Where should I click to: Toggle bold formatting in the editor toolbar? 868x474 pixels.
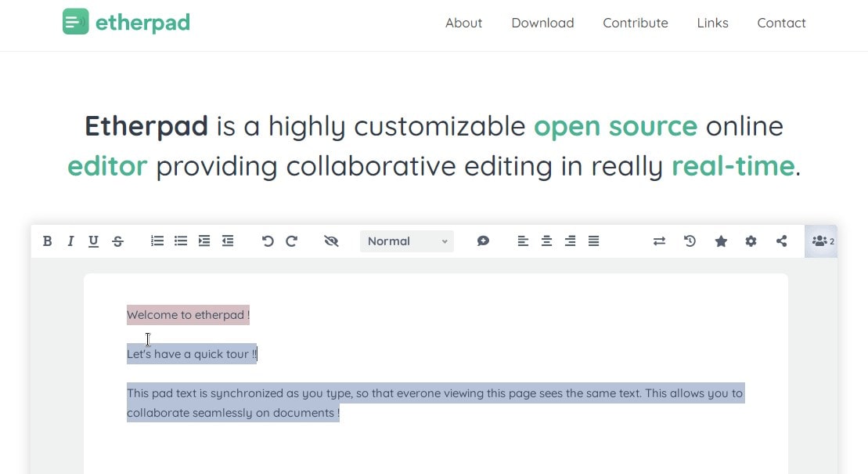point(47,241)
